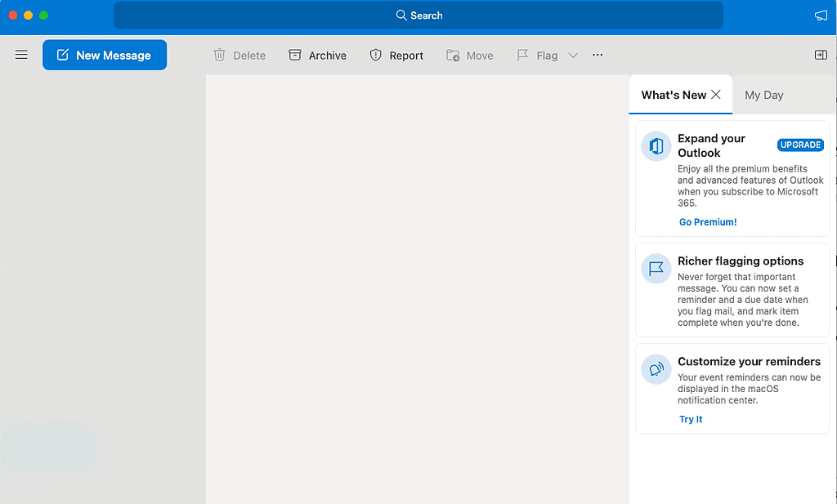Screen dimensions: 837x504
Task: Open the Go Premium link
Action: [707, 221]
